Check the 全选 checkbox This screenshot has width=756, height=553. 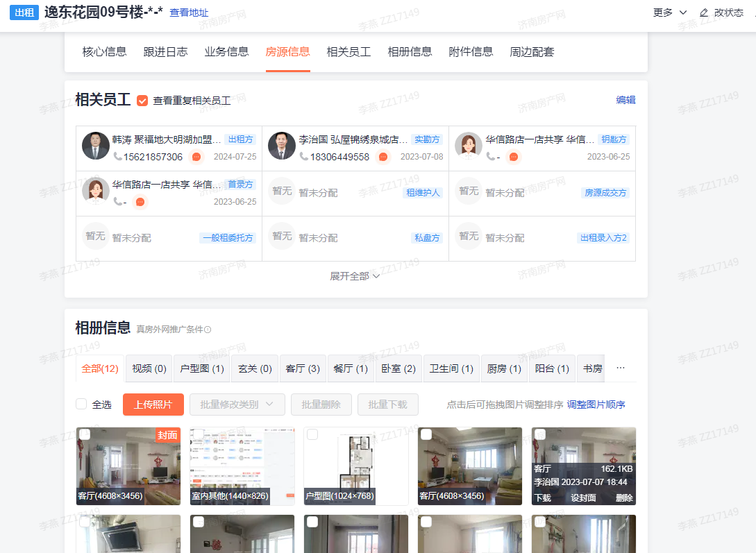coord(81,404)
